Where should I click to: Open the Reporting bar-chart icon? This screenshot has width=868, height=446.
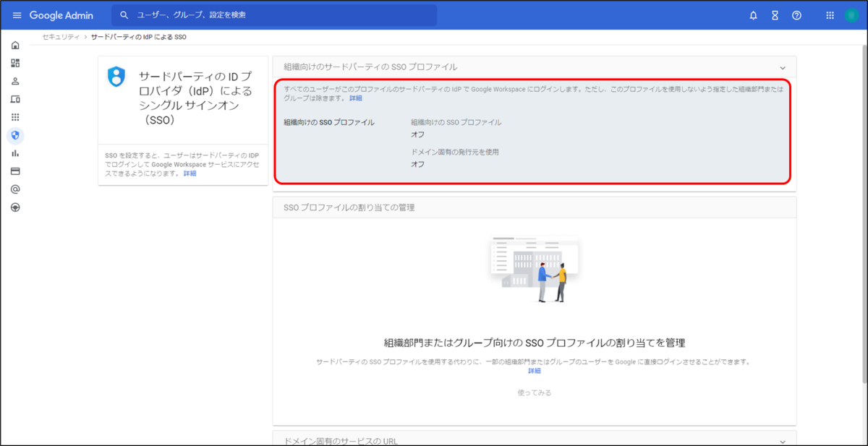pos(17,153)
